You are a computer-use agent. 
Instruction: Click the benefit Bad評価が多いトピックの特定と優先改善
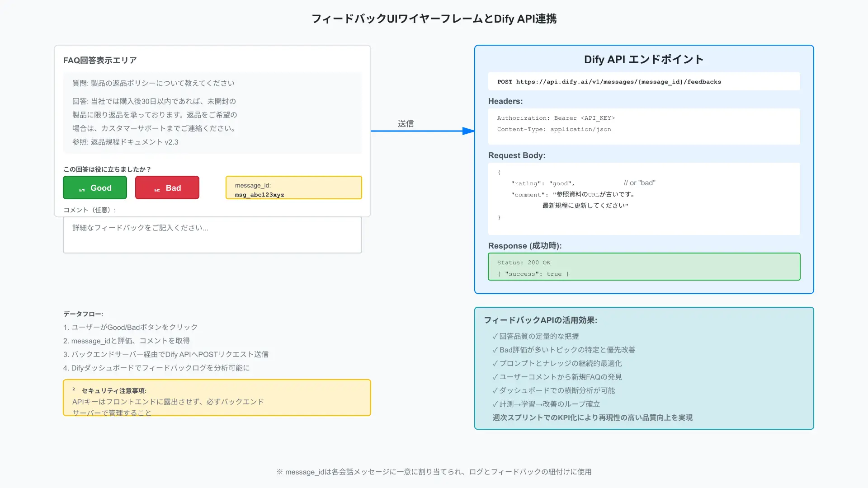tap(564, 350)
